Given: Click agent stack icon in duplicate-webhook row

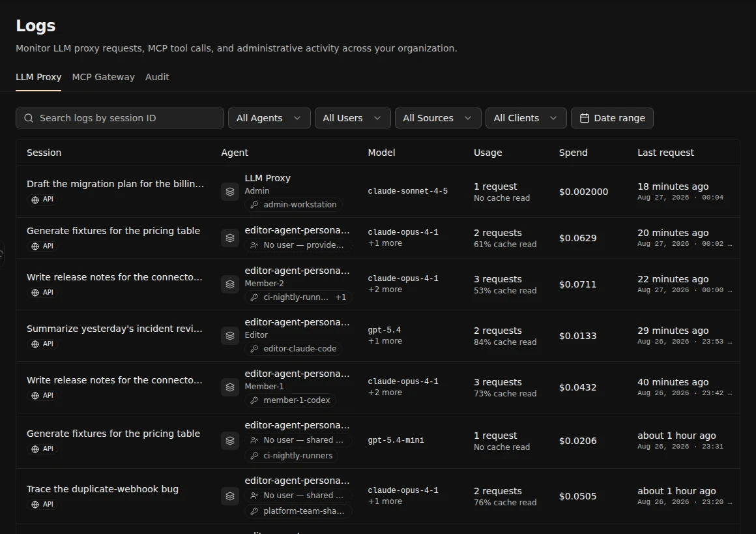Looking at the screenshot, I should tap(230, 496).
